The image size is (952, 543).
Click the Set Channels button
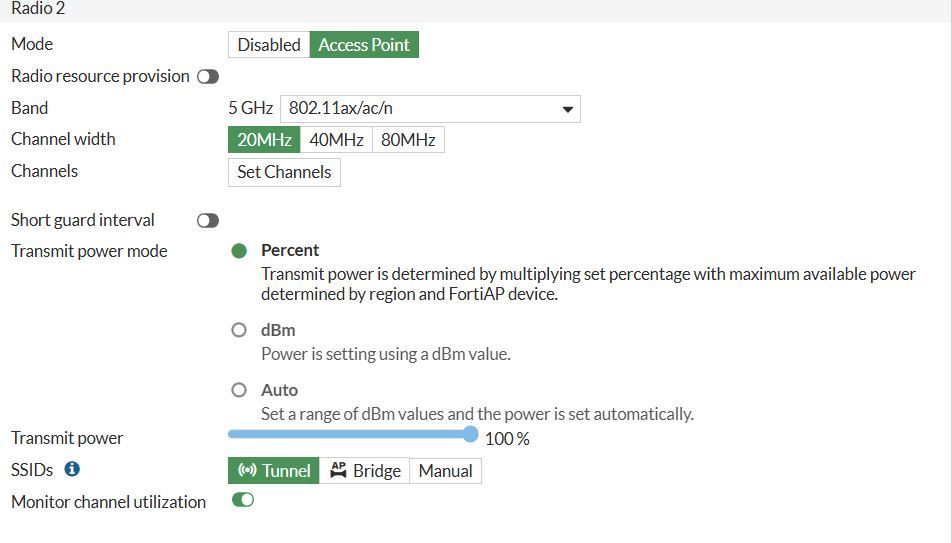[284, 172]
